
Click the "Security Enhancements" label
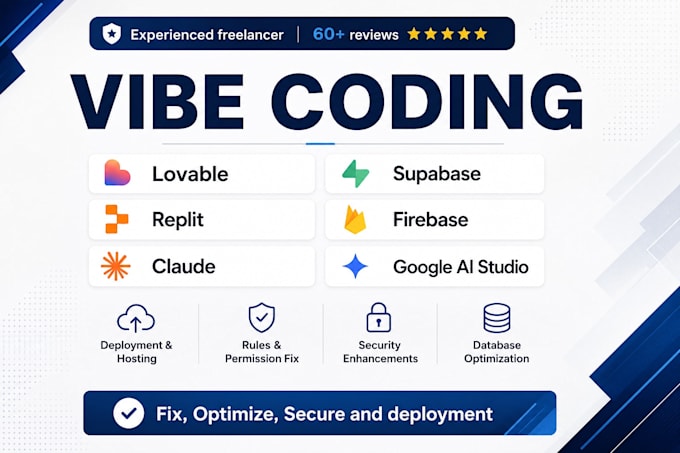pos(380,352)
